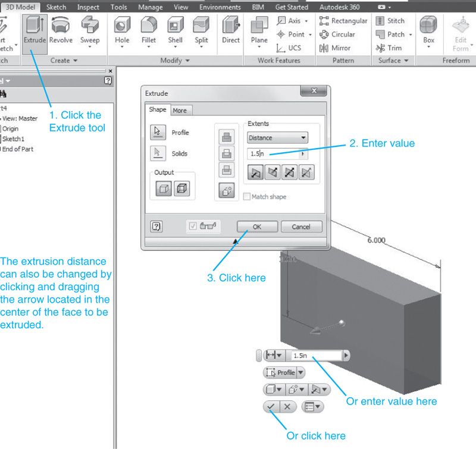Image resolution: width=476 pixels, height=449 pixels.
Task: Set Symmetric extrude direction
Action: click(289, 172)
